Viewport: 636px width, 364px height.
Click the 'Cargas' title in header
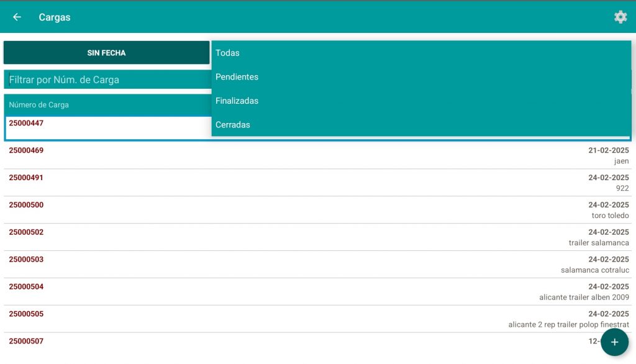pos(55,17)
